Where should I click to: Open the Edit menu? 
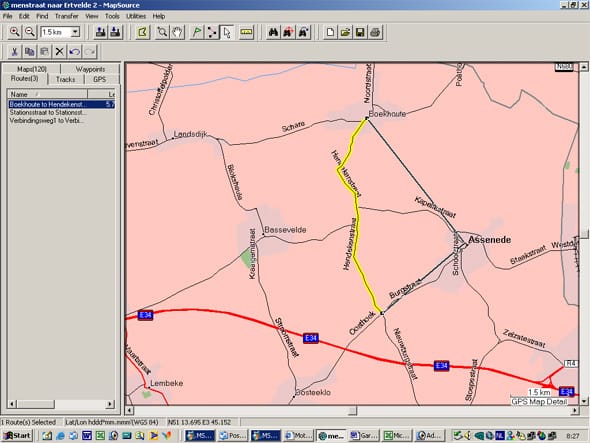pos(24,16)
